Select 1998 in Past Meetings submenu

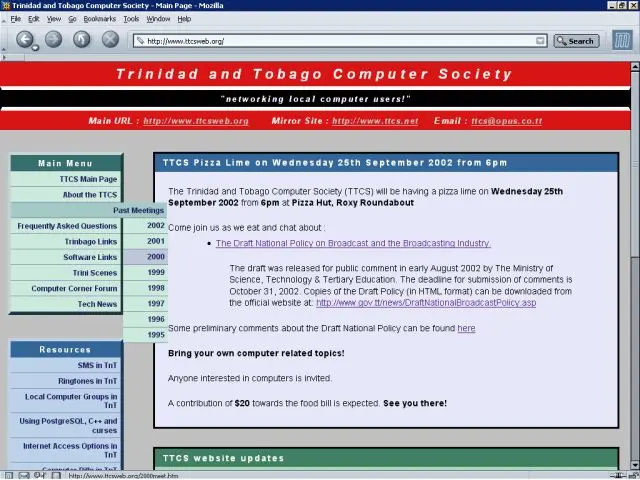(146, 288)
